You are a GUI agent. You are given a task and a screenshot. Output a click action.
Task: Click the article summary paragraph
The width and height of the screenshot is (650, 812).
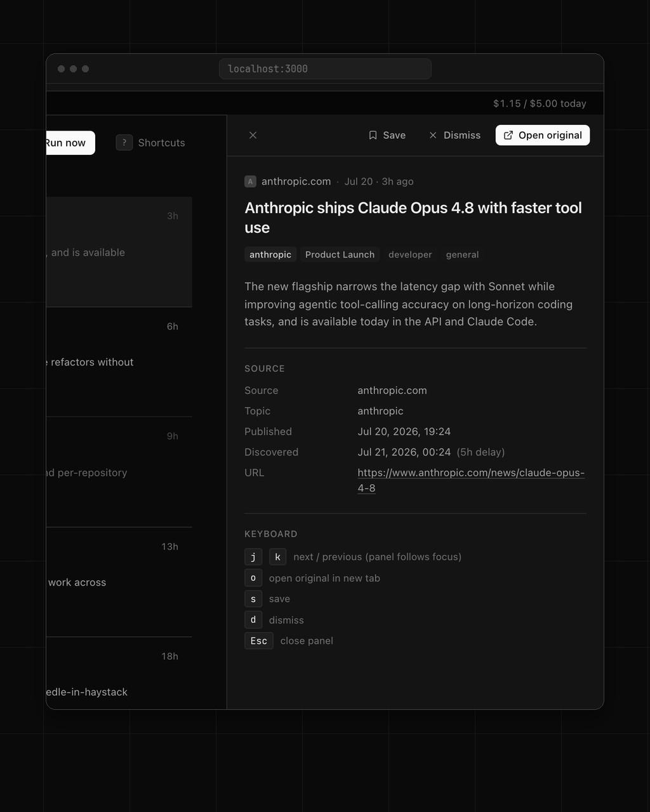pyautogui.click(x=409, y=304)
